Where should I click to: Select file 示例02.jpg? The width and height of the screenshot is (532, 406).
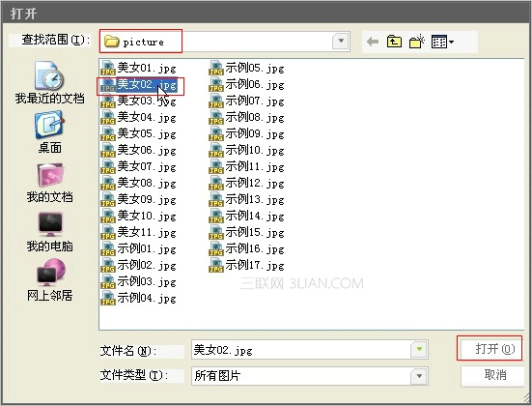[139, 265]
